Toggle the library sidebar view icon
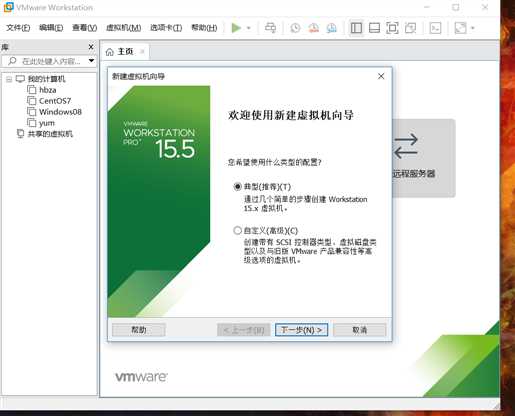The height and width of the screenshot is (416, 515). (x=356, y=28)
